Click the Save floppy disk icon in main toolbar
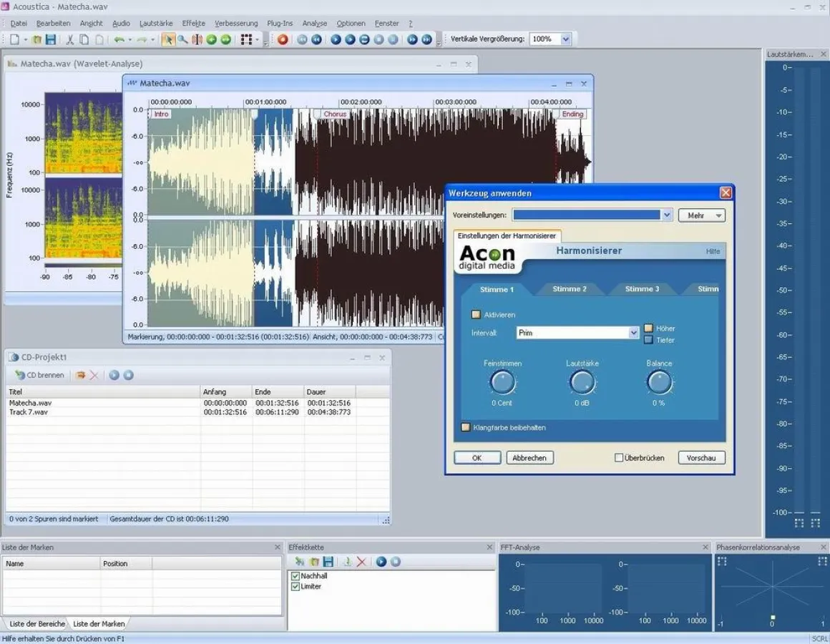830x644 pixels. point(51,39)
